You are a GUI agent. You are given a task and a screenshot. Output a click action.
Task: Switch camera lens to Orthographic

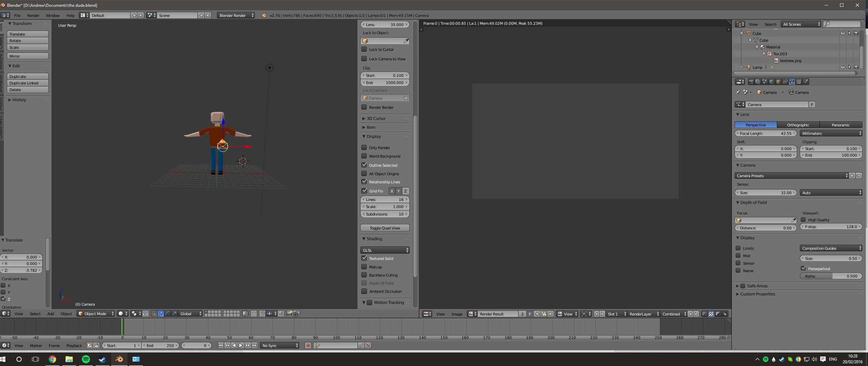click(798, 125)
